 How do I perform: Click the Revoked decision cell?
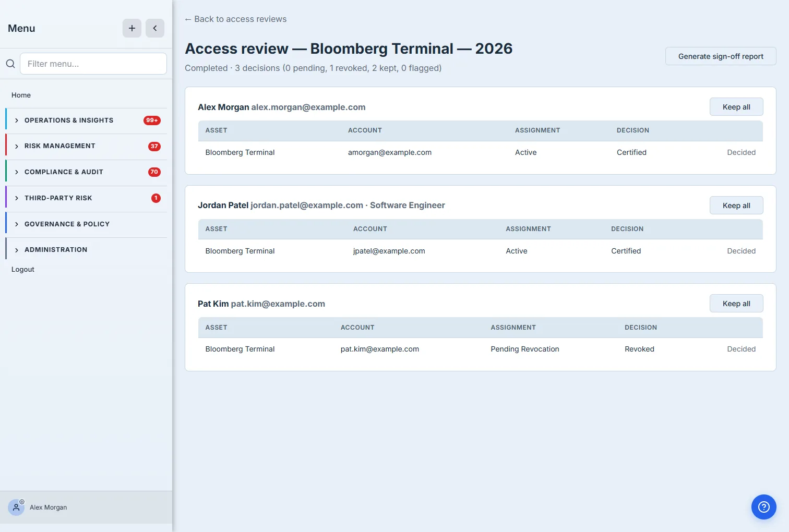(x=639, y=349)
